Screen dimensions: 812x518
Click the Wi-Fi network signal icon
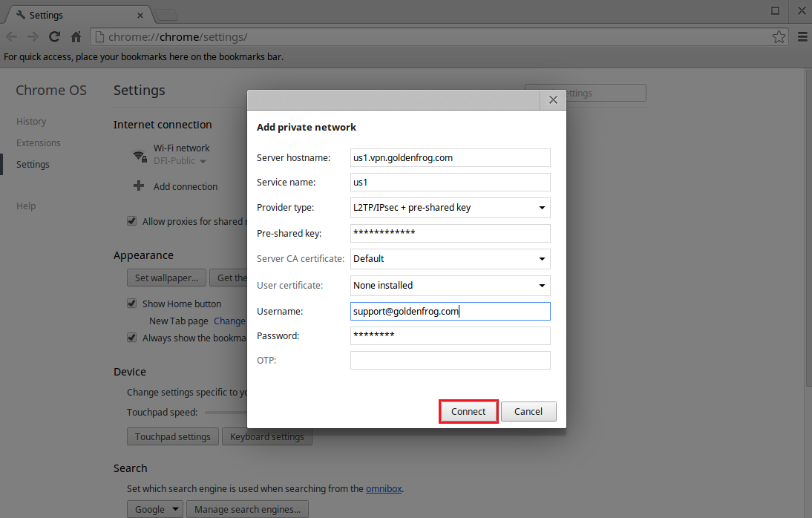139,154
